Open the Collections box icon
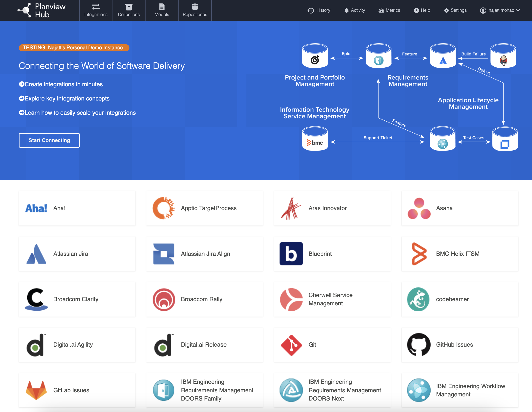This screenshot has width=532, height=412. click(x=129, y=7)
